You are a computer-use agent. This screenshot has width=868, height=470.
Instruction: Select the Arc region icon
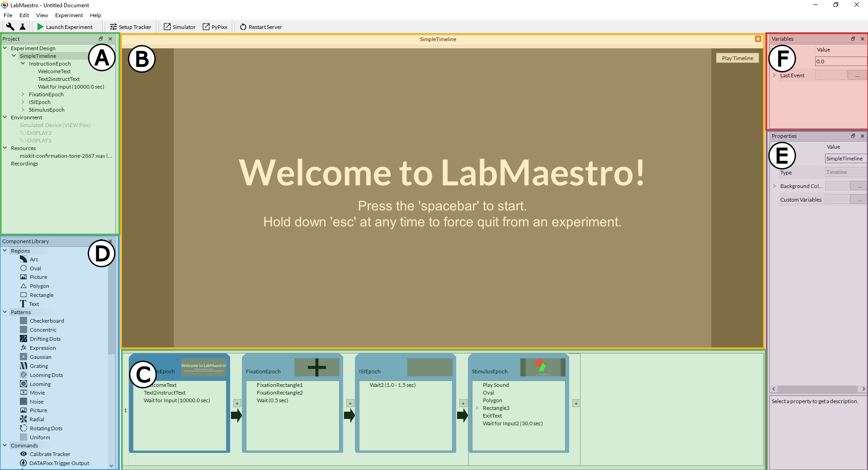pos(24,259)
